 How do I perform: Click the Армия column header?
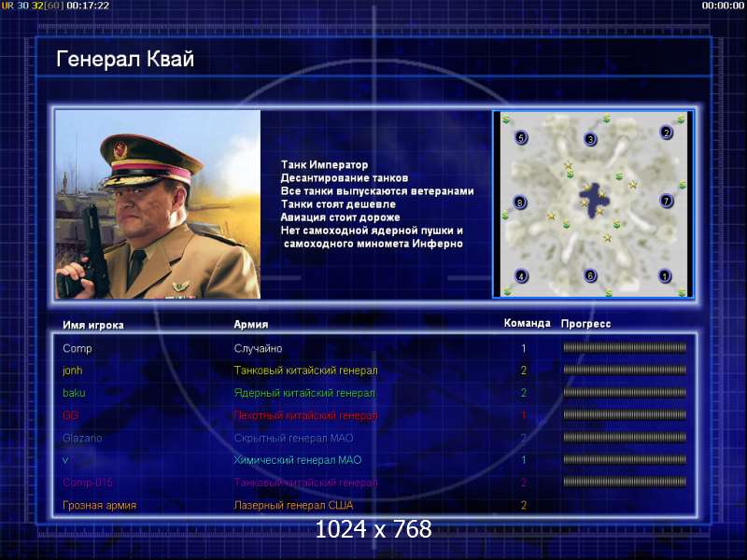tap(250, 324)
